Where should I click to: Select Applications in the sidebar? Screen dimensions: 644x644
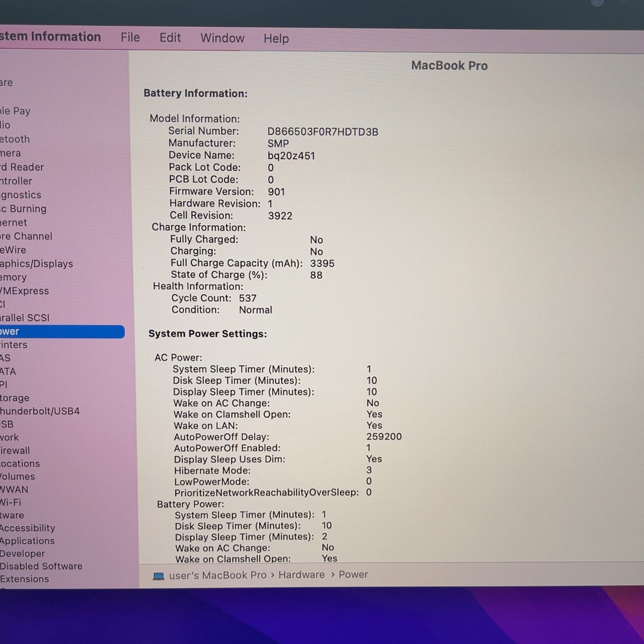click(x=27, y=540)
